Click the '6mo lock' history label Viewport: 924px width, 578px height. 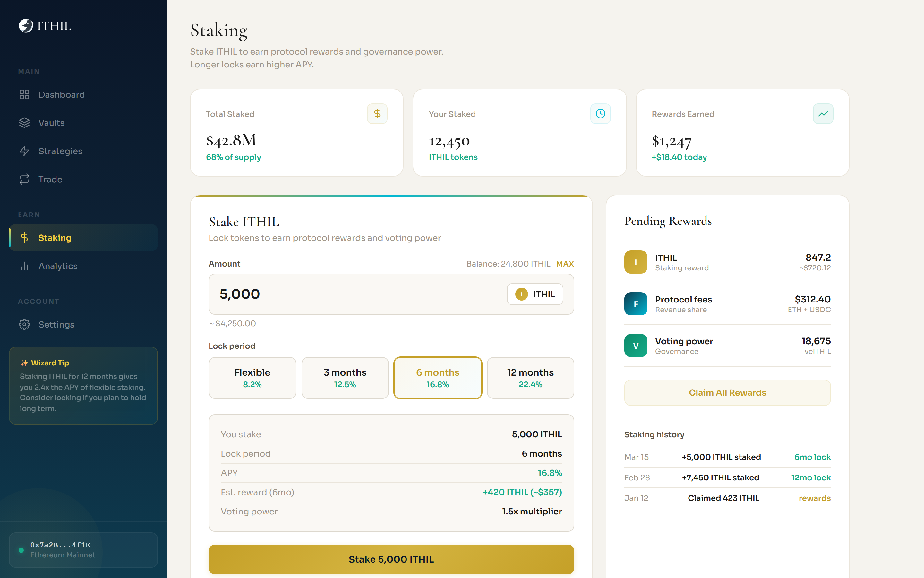[x=812, y=457]
